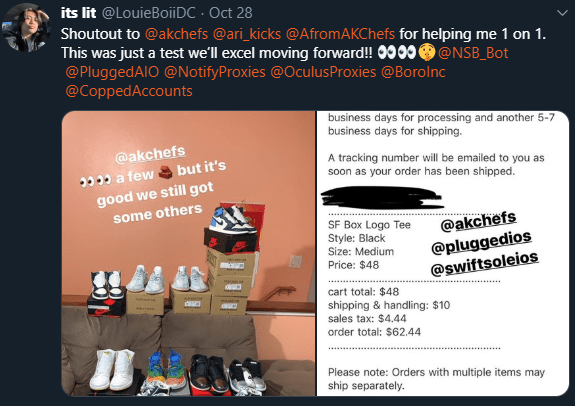Expand the tweet options chevron menu
Screen dimensions: 575x406
pyautogui.click(x=562, y=13)
